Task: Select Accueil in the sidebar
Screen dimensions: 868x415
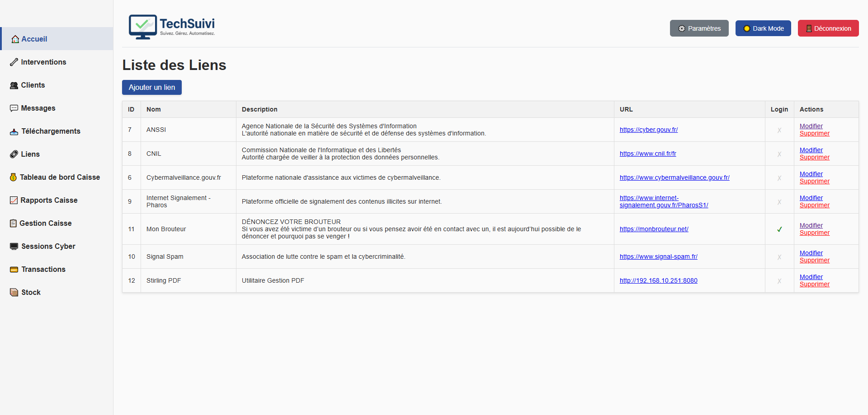Action: (35, 39)
